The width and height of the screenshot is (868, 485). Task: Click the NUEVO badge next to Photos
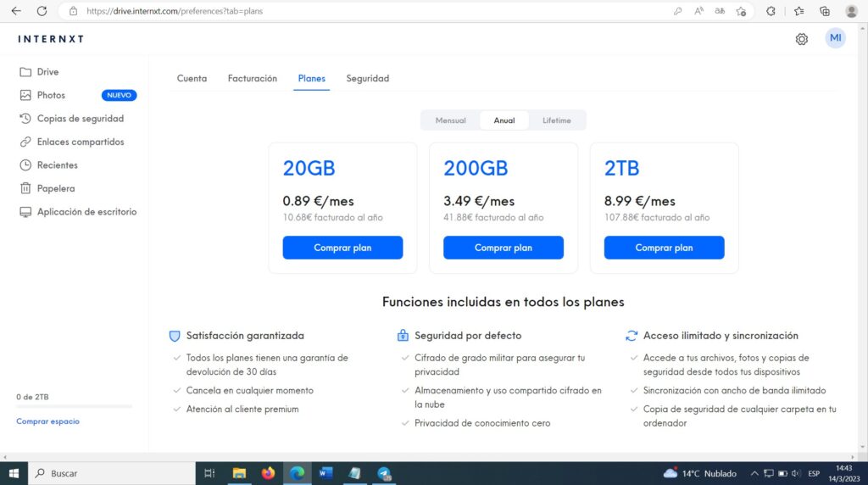point(119,95)
